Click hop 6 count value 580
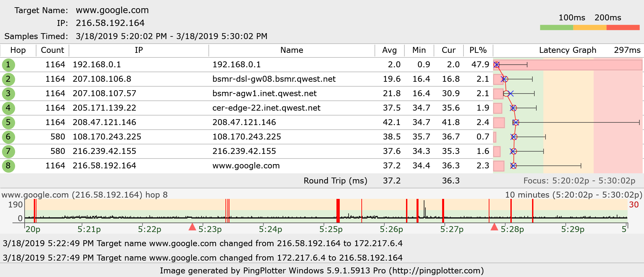 pos(58,137)
